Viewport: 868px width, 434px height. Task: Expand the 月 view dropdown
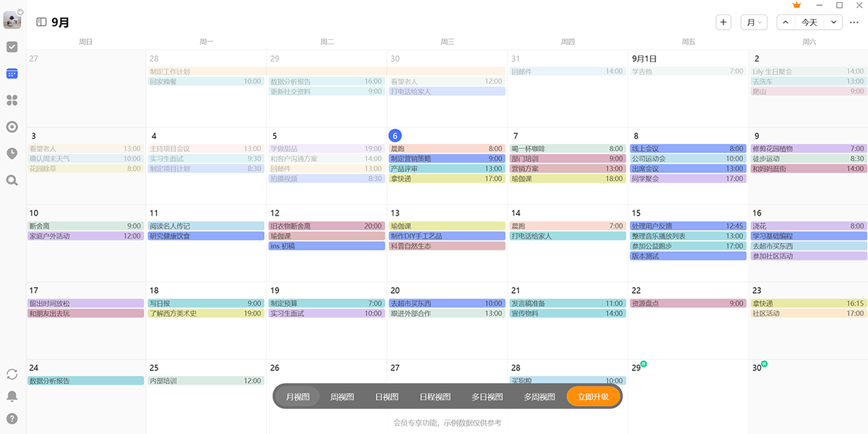click(x=754, y=22)
